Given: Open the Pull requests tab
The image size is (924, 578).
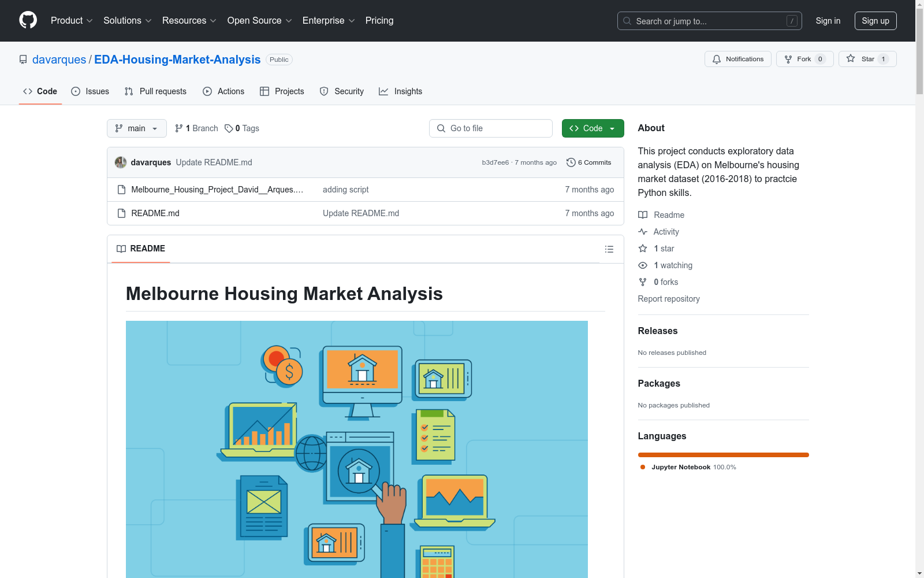Looking at the screenshot, I should 155,91.
